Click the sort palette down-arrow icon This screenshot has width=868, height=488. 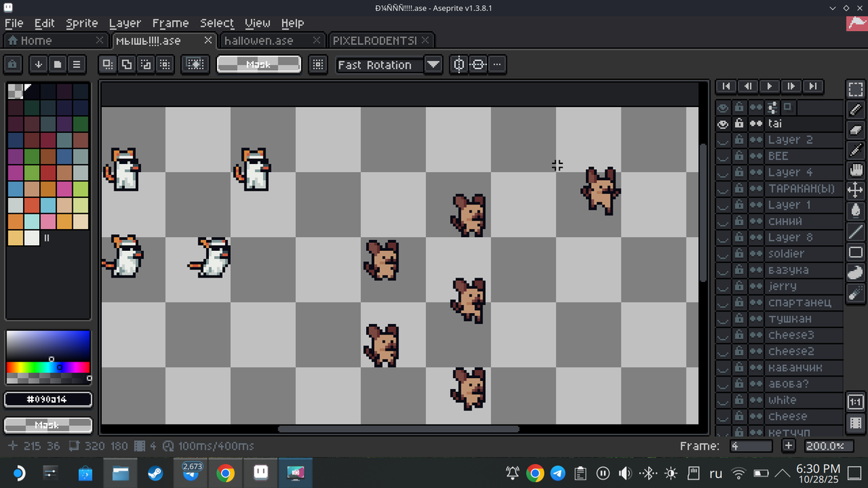(x=38, y=64)
